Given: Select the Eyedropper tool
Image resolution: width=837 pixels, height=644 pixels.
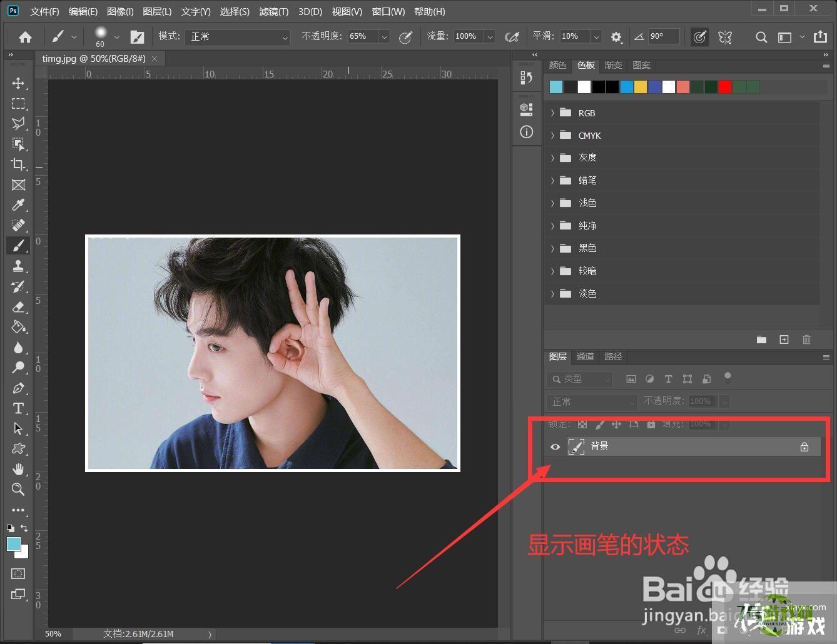Looking at the screenshot, I should click(18, 204).
